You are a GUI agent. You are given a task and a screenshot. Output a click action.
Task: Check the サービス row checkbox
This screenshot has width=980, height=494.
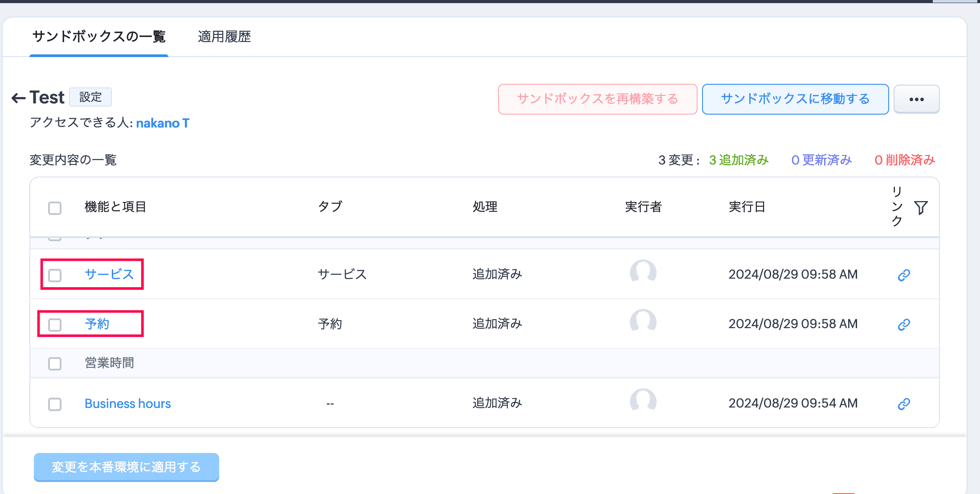click(55, 275)
